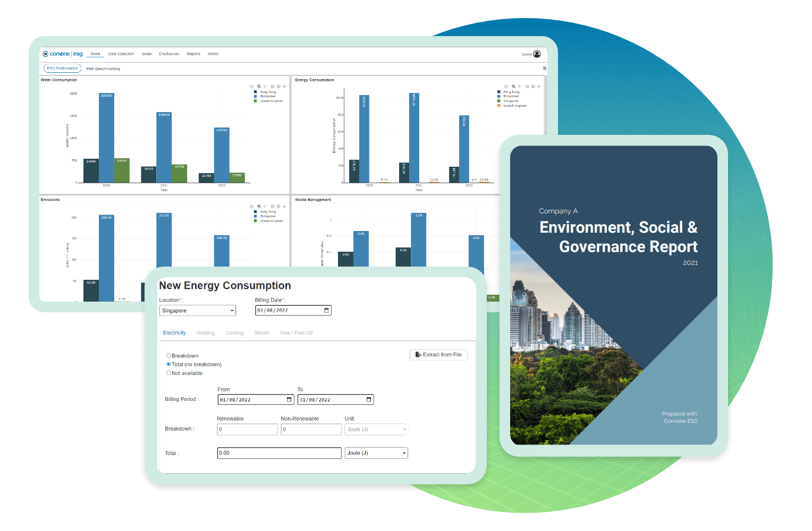Viewport: 812px width, 531px height.
Task: Click camera download icon on Water Consumption chart
Action: click(252, 87)
